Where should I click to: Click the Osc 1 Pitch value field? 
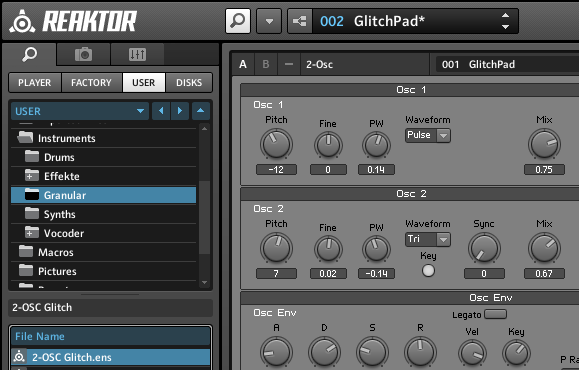pos(276,169)
